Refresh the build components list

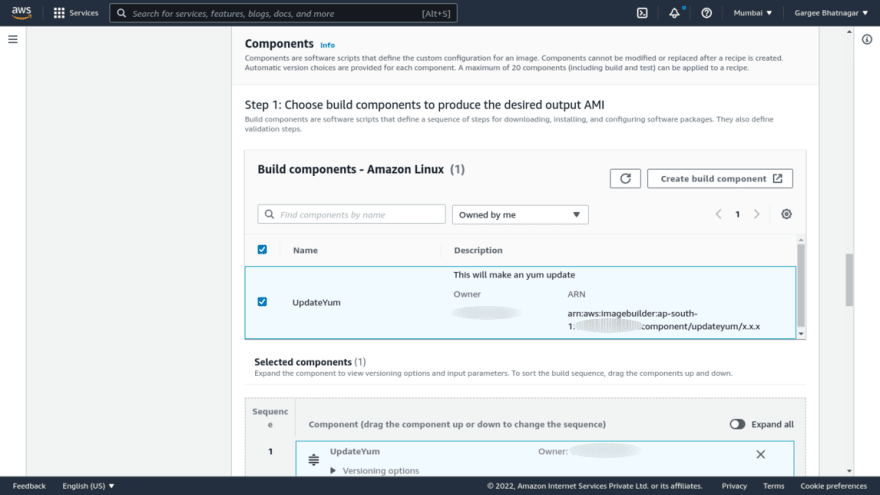coord(625,178)
